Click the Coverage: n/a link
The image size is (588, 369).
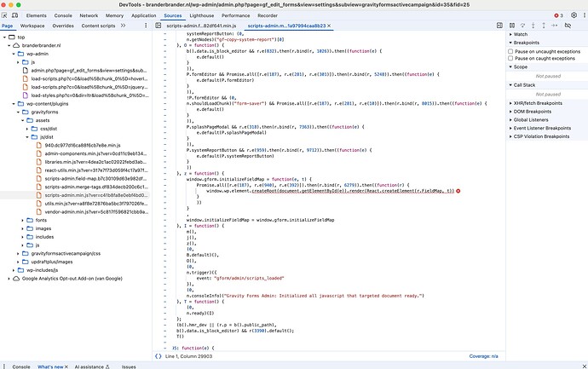484,356
